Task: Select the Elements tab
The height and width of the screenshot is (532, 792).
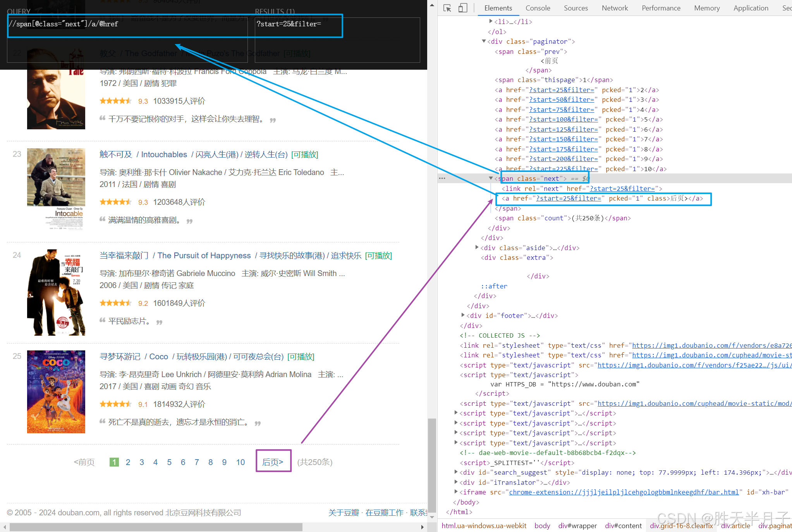Action: pos(498,8)
